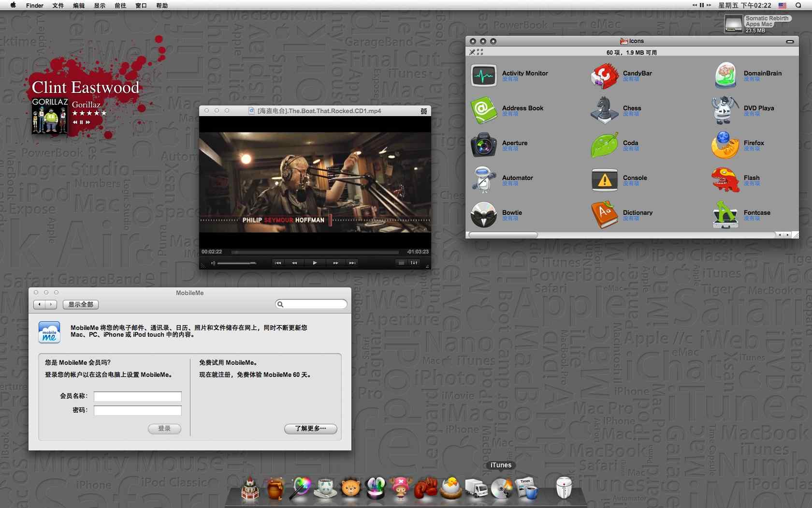Select the Aperture camera icon

(x=484, y=146)
